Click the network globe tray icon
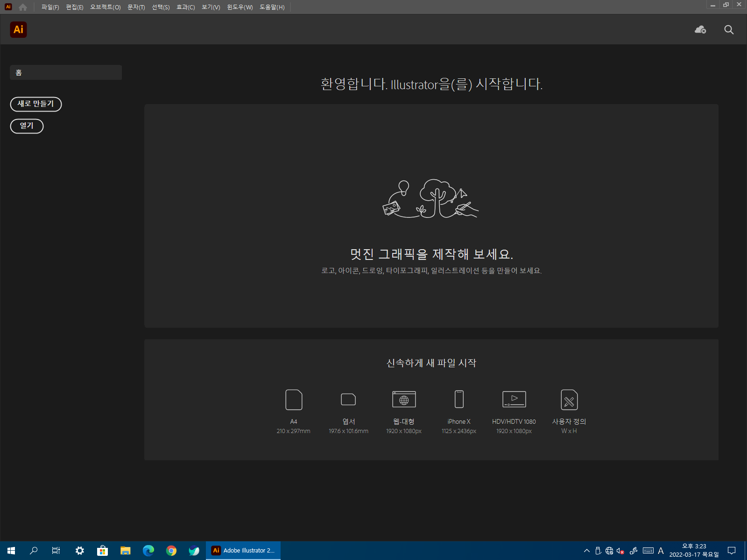The width and height of the screenshot is (747, 560). [x=609, y=551]
